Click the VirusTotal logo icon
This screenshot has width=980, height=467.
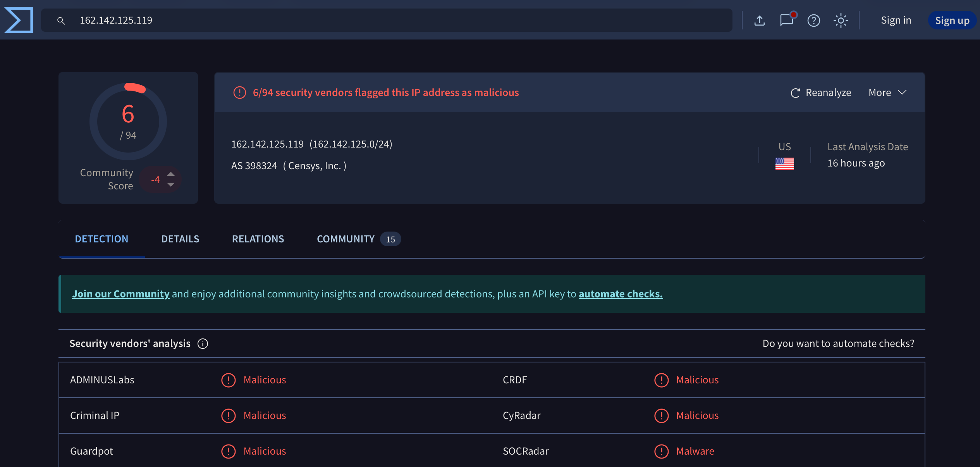pos(19,20)
